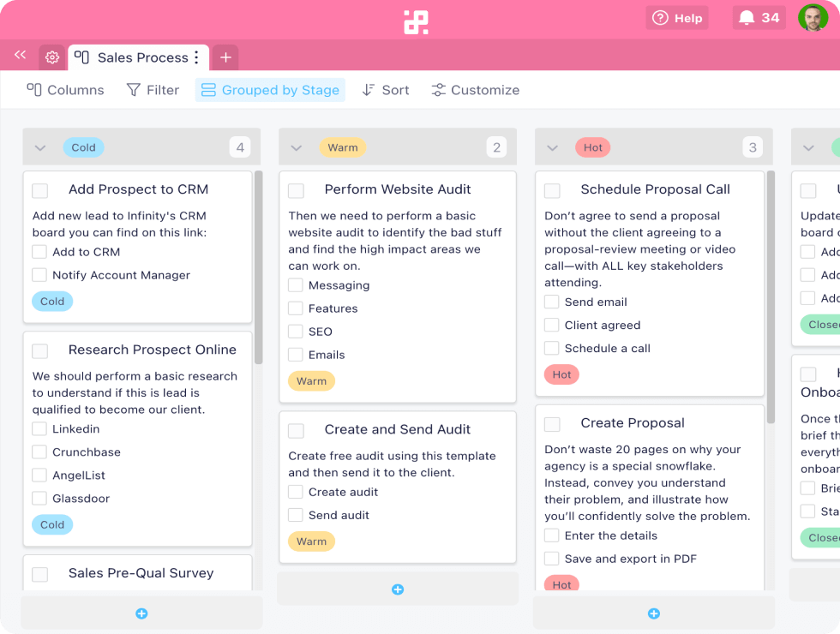This screenshot has width=840, height=634.
Task: Open Grouped by Stage options
Action: pos(271,90)
